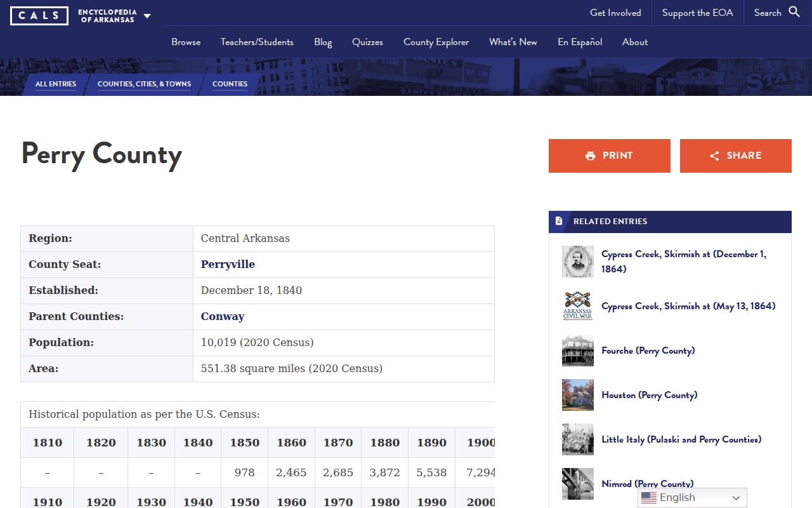Open the Quizzes menu item
The height and width of the screenshot is (508, 812).
click(x=368, y=42)
